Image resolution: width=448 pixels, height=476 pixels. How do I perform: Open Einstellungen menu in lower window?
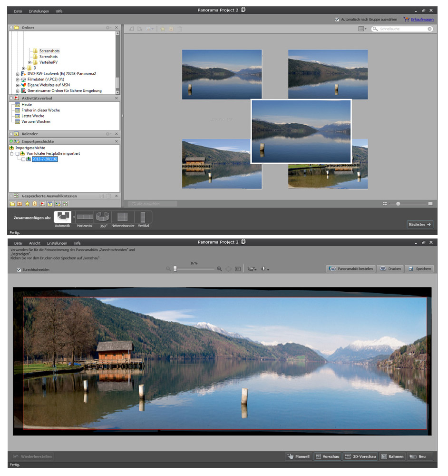(57, 243)
